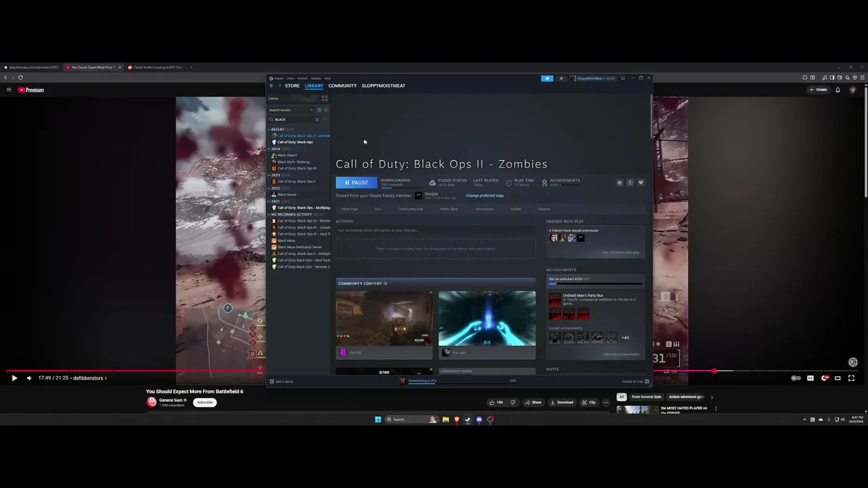Click Steam back navigation arrow
The height and width of the screenshot is (488, 868).
point(271,85)
